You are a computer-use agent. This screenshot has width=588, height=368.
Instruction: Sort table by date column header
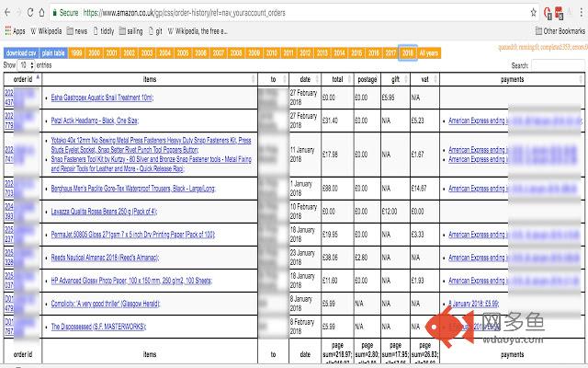pyautogui.click(x=305, y=79)
